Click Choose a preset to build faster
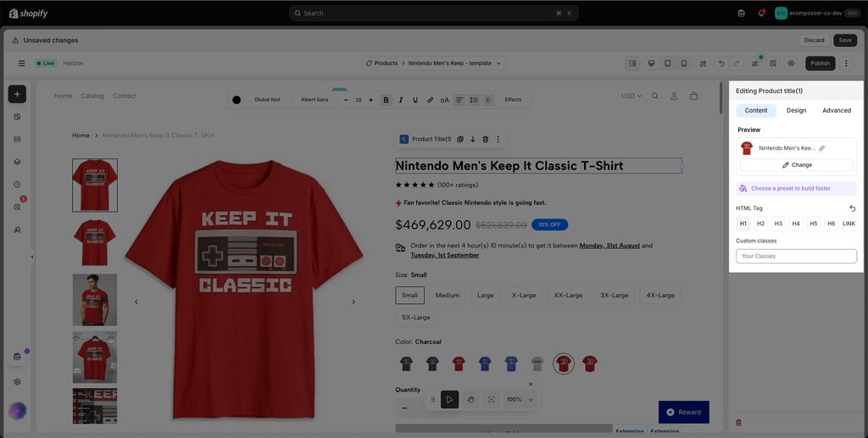Image resolution: width=868 pixels, height=438 pixels. tap(796, 189)
